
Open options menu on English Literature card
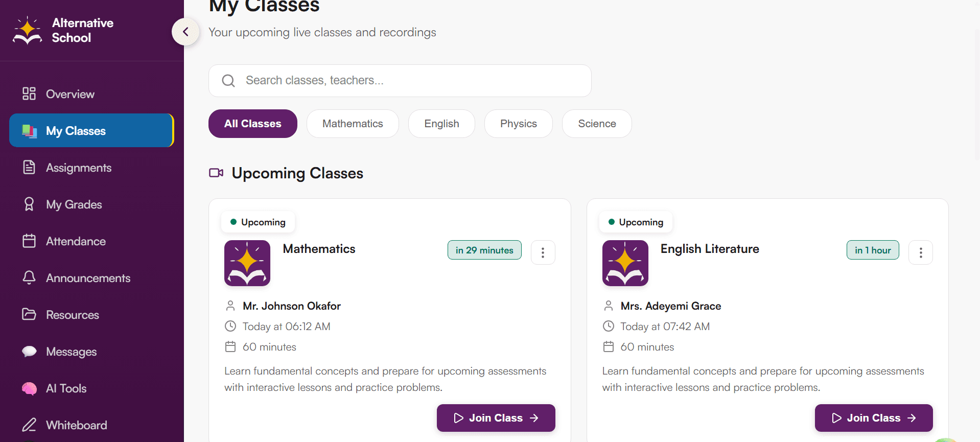pos(920,252)
